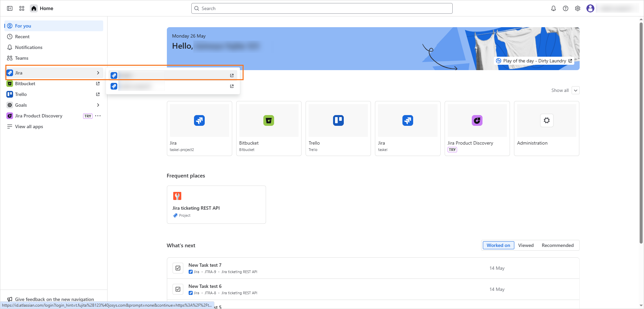Open the user profile avatar
This screenshot has height=309, width=644.
point(590,8)
